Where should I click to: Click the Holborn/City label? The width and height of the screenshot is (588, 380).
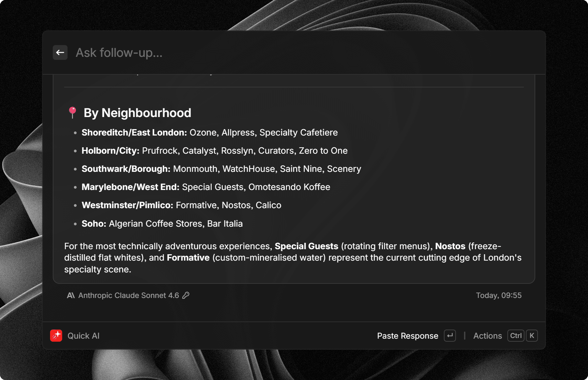[x=111, y=151]
